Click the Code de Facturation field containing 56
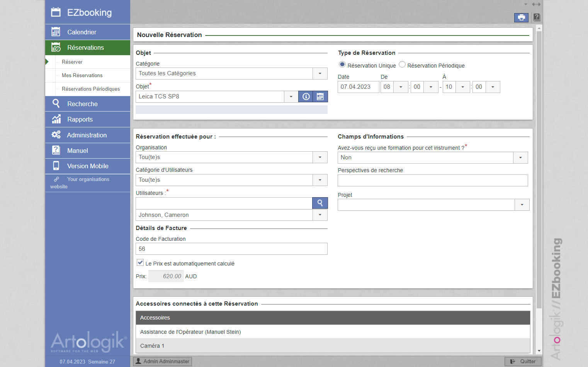The image size is (588, 367). [x=231, y=249]
